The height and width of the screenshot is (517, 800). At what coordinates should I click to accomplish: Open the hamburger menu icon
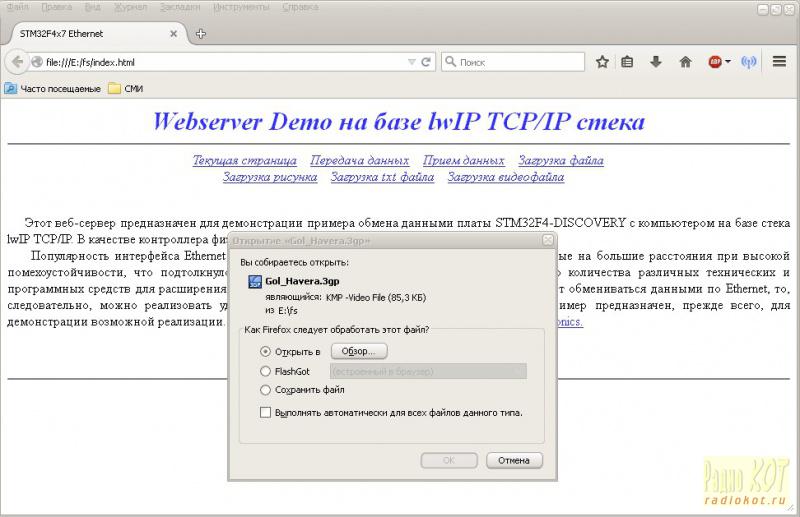[780, 62]
